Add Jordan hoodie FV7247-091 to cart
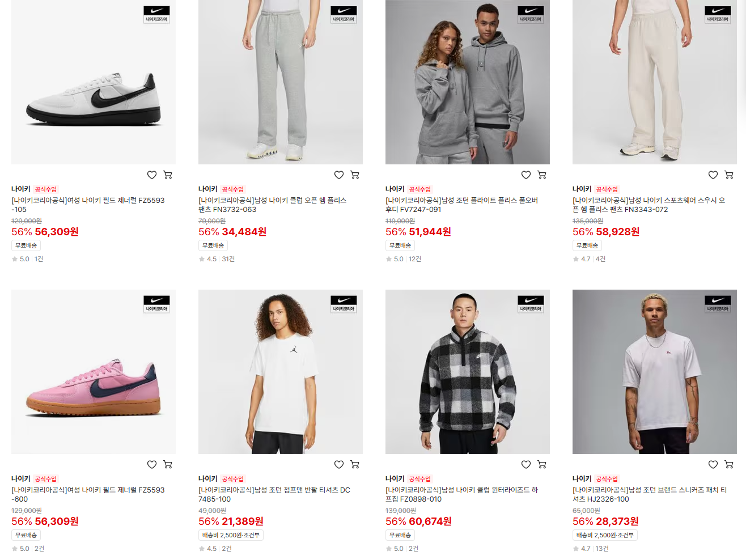The width and height of the screenshot is (746, 560). coord(542,175)
